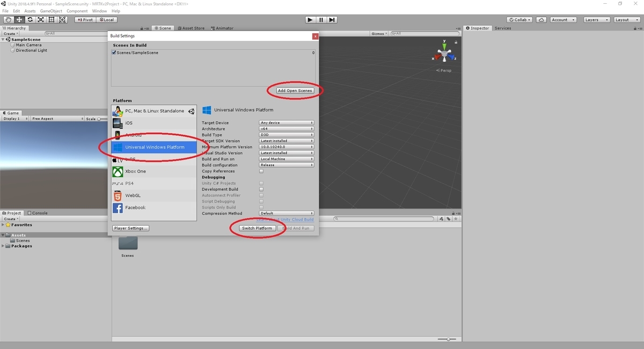The height and width of the screenshot is (349, 644).
Task: Select the Facebook platform
Action: [x=154, y=208]
